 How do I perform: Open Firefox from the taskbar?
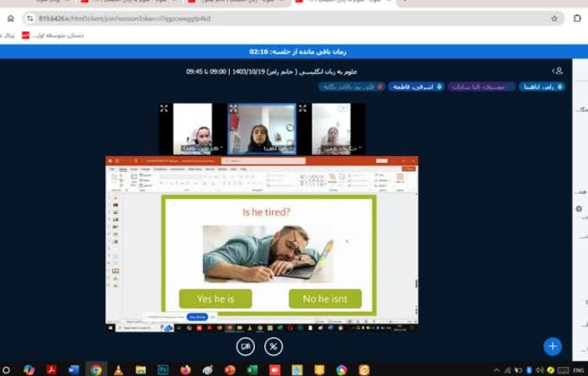(185, 370)
